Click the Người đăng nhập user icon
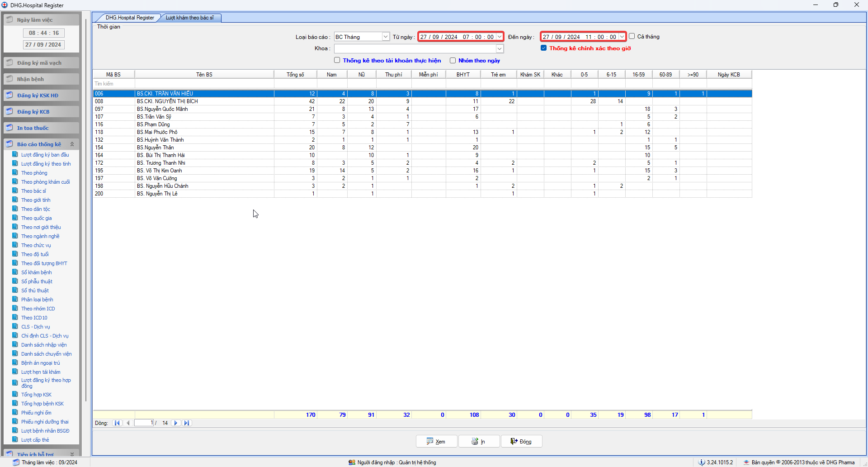Screen dimensions: 868x467 click(352, 462)
